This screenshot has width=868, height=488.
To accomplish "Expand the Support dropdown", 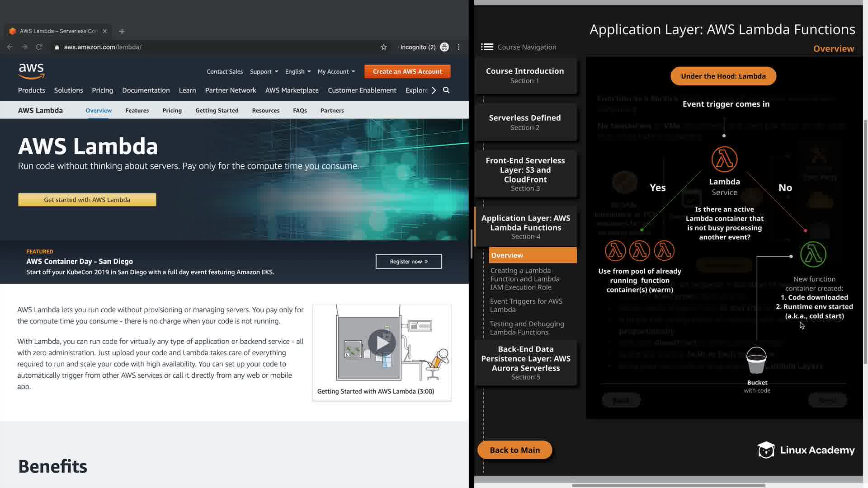I will [264, 71].
